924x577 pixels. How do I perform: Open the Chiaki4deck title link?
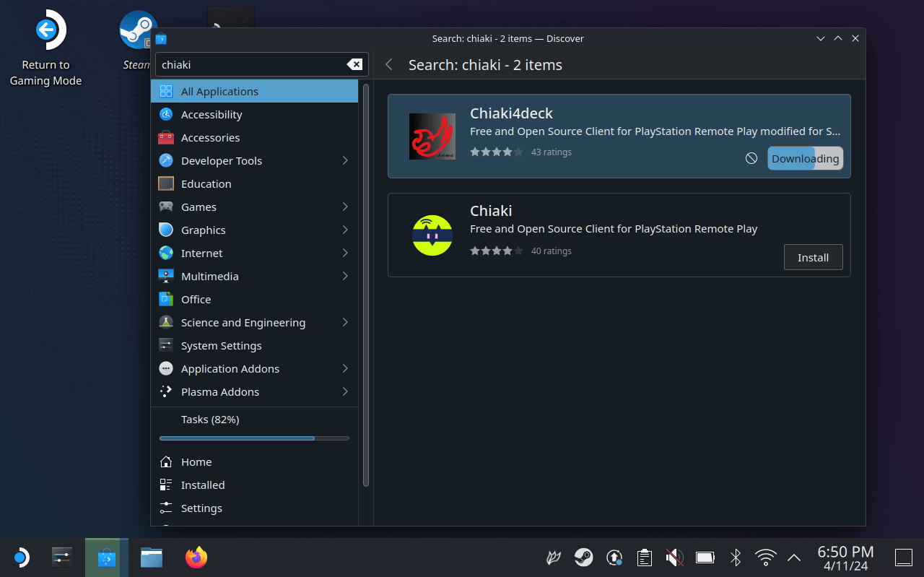pyautogui.click(x=511, y=113)
